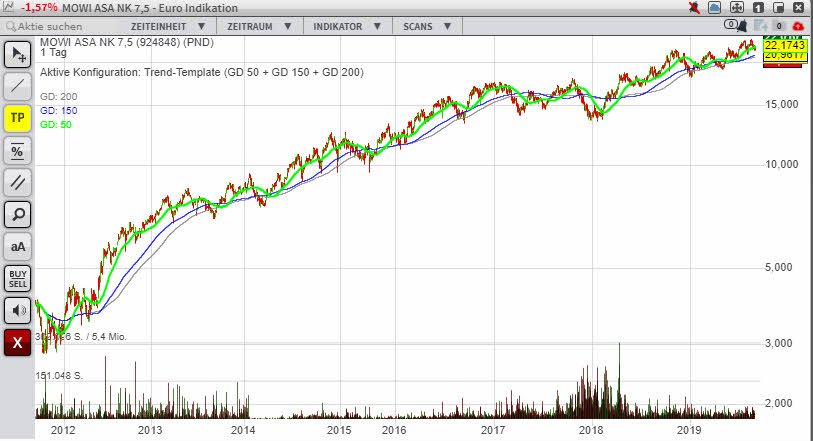Click the zero counter next to watchlist icon

(778, 26)
